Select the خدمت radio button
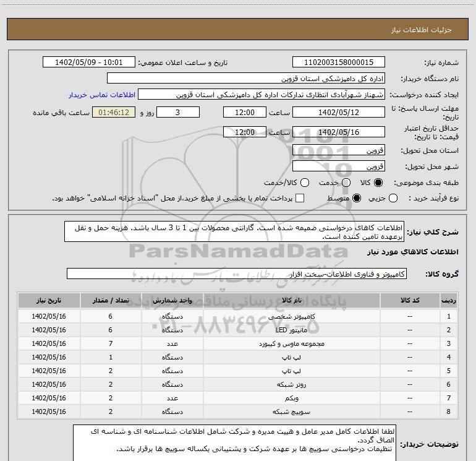 (x=346, y=183)
